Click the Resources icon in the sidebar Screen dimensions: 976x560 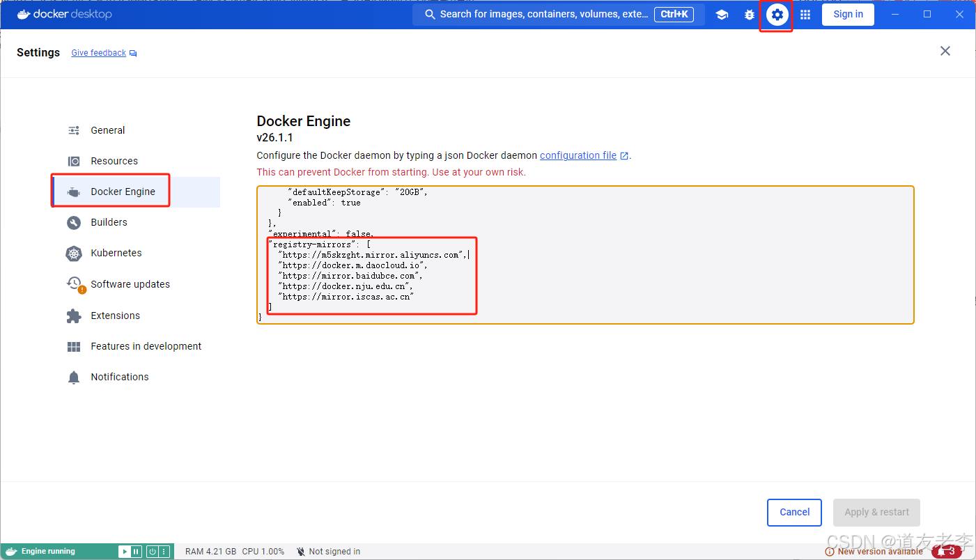click(x=74, y=161)
